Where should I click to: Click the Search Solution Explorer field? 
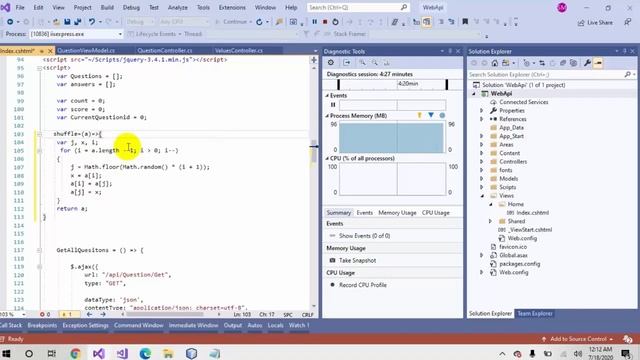click(546, 74)
